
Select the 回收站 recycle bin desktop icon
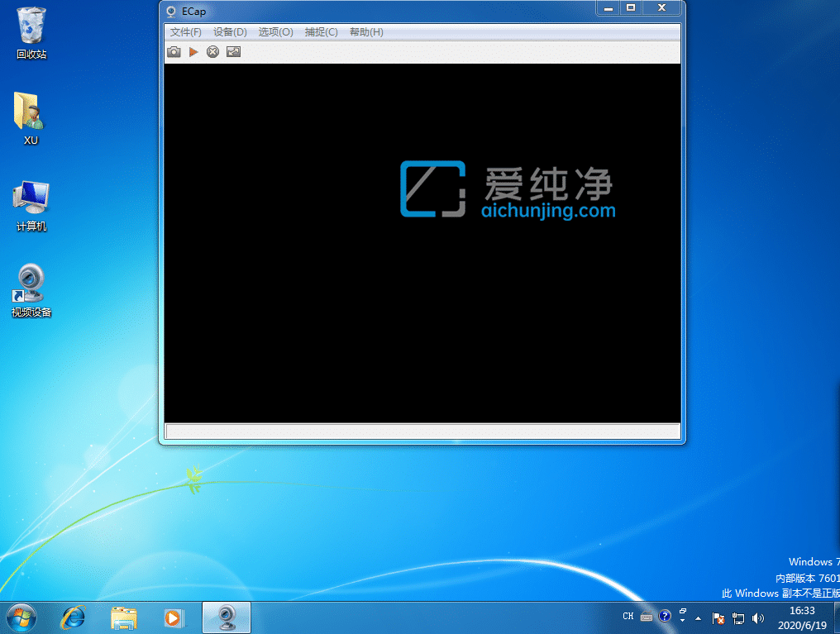coord(31,33)
